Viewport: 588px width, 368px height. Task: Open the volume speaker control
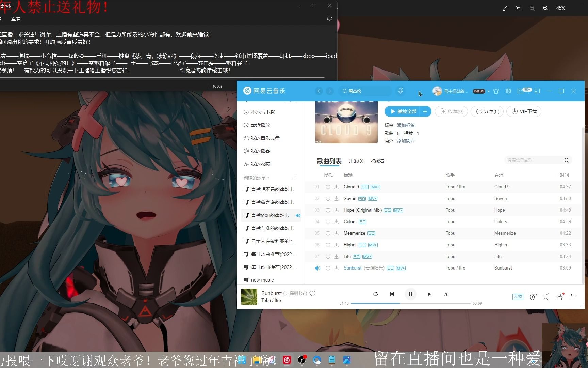pyautogui.click(x=546, y=297)
